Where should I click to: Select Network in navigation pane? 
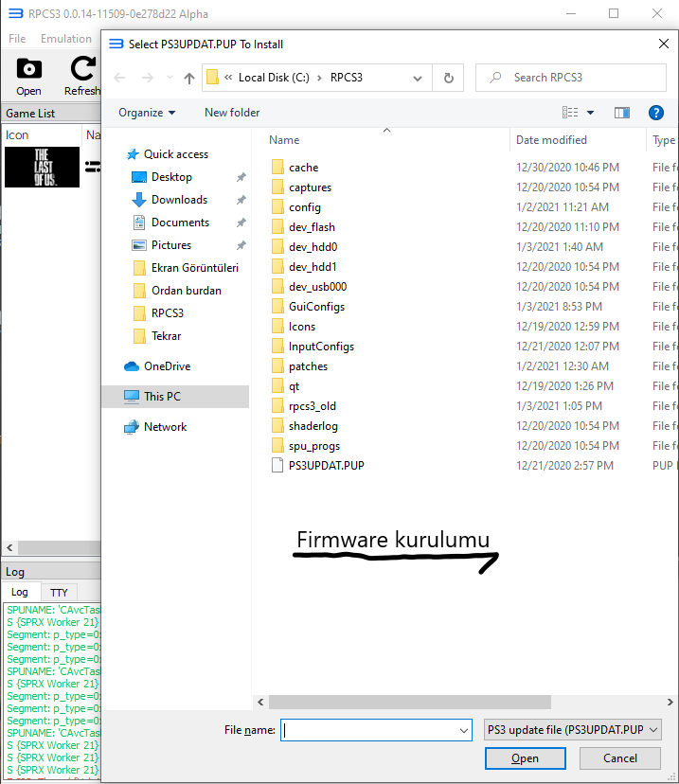pyautogui.click(x=165, y=427)
